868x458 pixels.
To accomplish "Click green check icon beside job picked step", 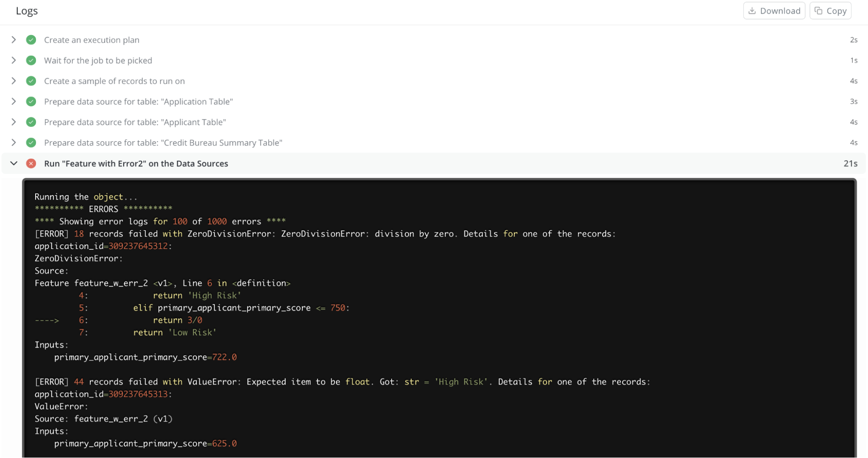I will (x=31, y=60).
